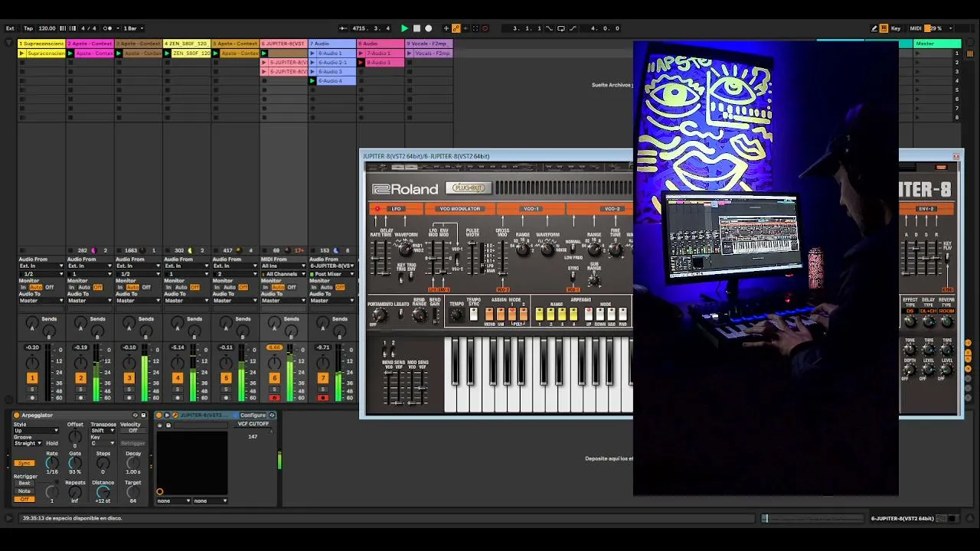Open track 6 MIDI From All Ins dropdown

click(283, 266)
